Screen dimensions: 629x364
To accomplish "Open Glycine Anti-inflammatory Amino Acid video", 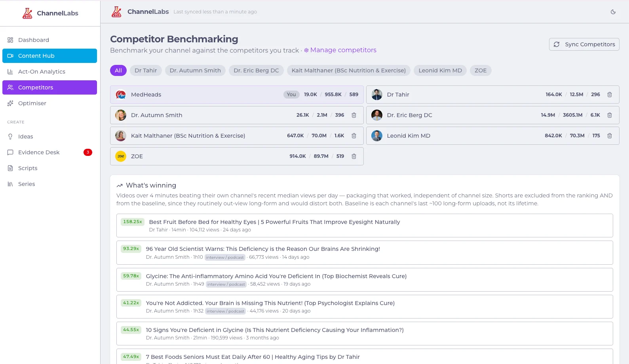I will (365, 280).
